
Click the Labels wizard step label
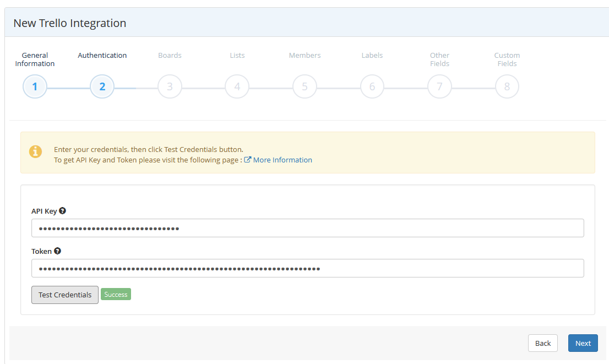pos(372,55)
